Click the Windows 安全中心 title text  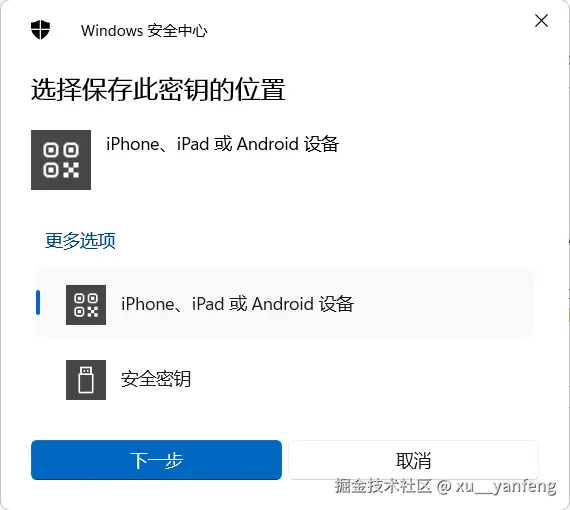[x=144, y=31]
